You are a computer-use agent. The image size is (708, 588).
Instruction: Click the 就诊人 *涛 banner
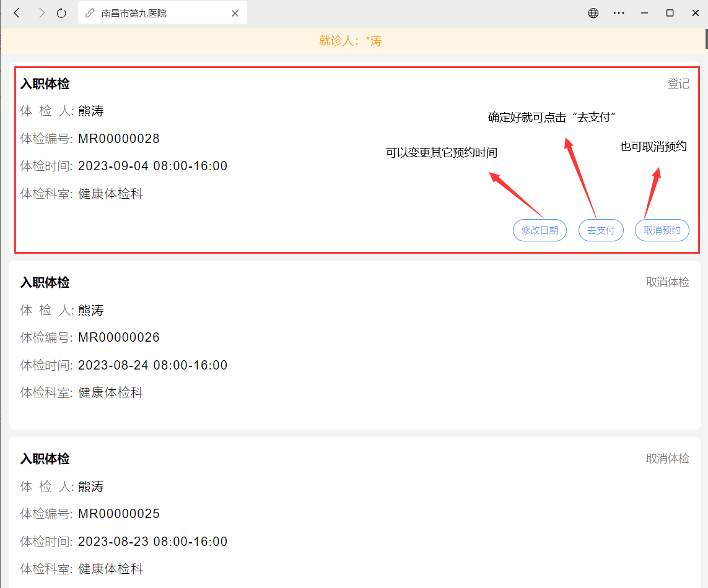[x=351, y=41]
